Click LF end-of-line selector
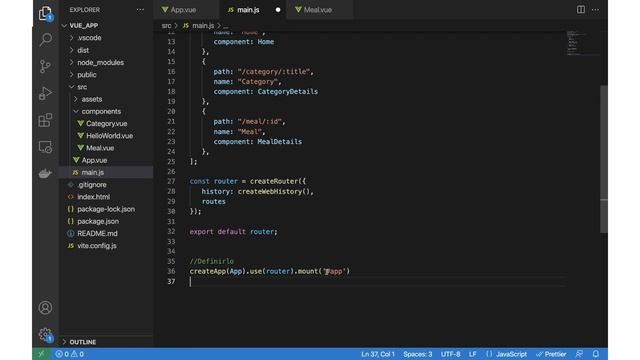This screenshot has height=360, width=640. pyautogui.click(x=472, y=354)
